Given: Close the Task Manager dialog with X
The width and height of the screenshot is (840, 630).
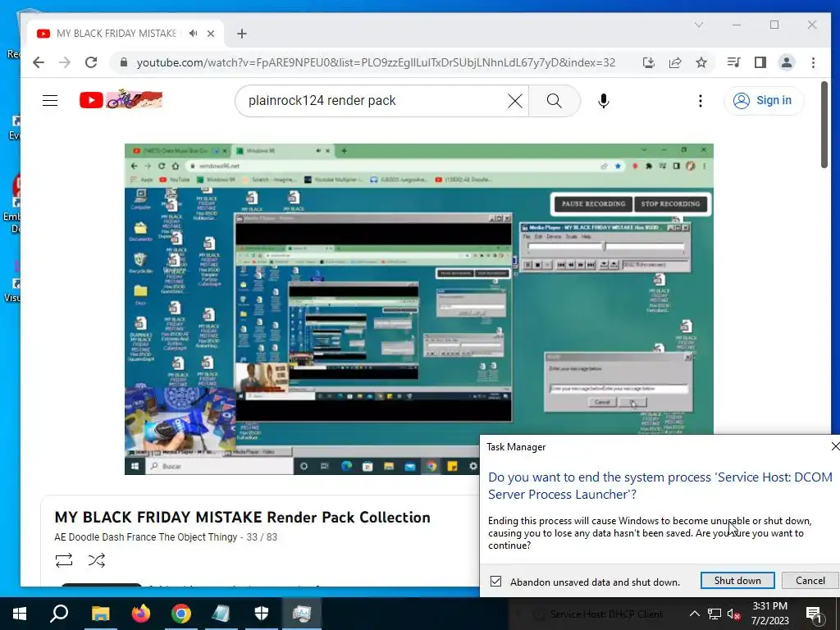Looking at the screenshot, I should click(x=834, y=446).
